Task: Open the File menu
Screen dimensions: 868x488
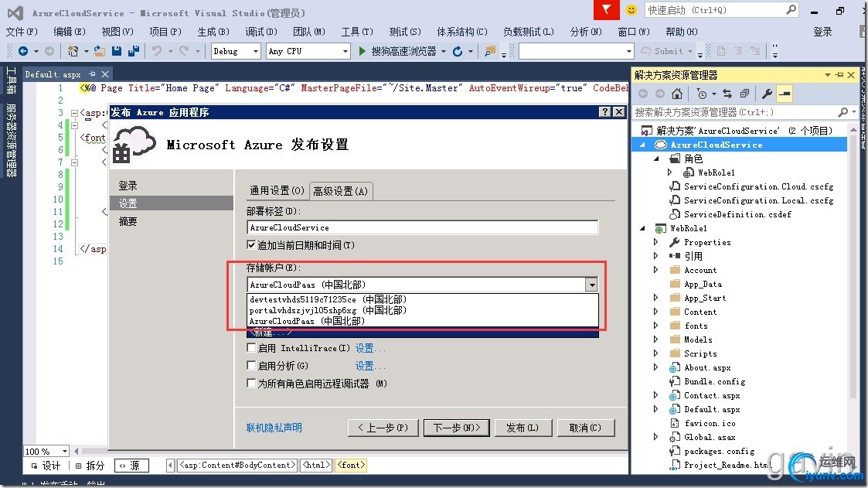Action: pos(22,32)
